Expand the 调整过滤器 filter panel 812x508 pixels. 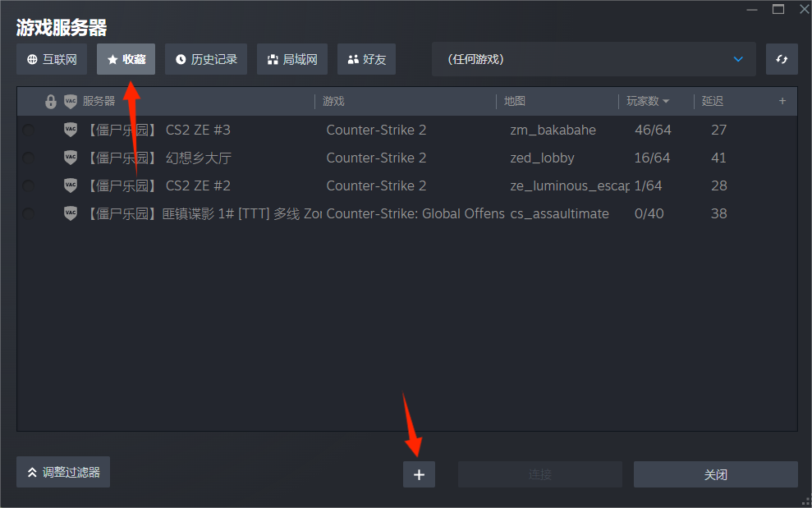[63, 472]
